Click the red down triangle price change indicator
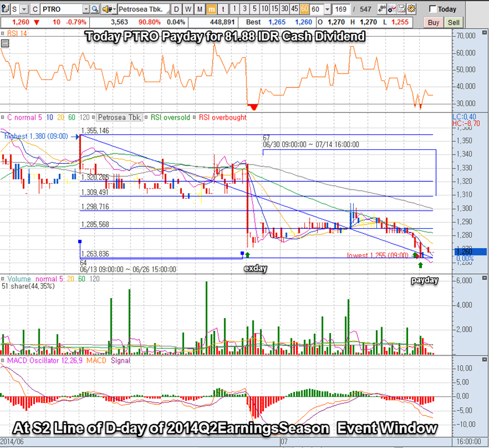This screenshot has width=489, height=448. 37,23
